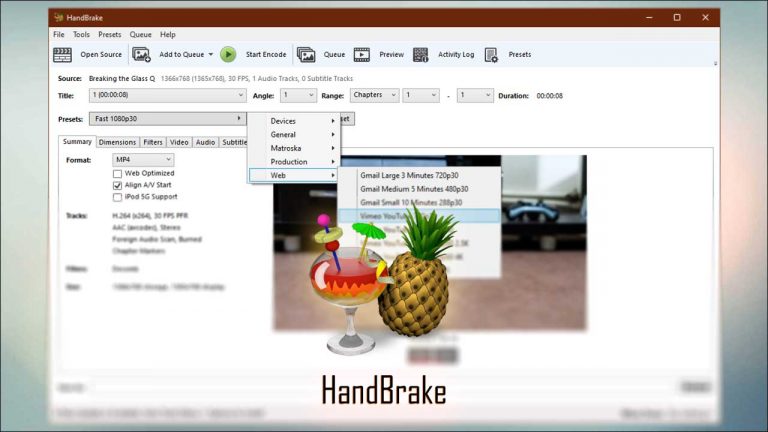
Task: Switch to the Audio tab
Action: [205, 142]
